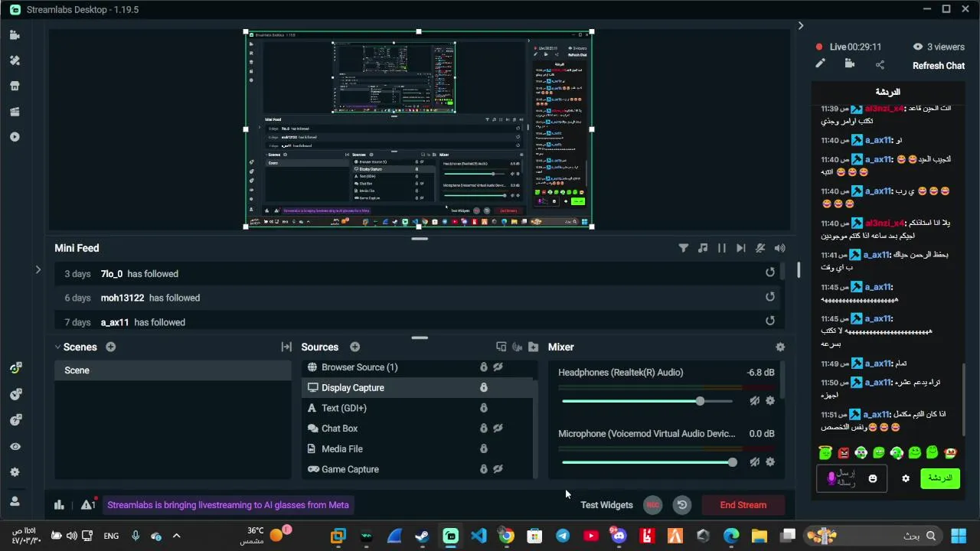The image size is (980, 551).
Task: Skip the current alert in Mini Feed
Action: (x=740, y=248)
